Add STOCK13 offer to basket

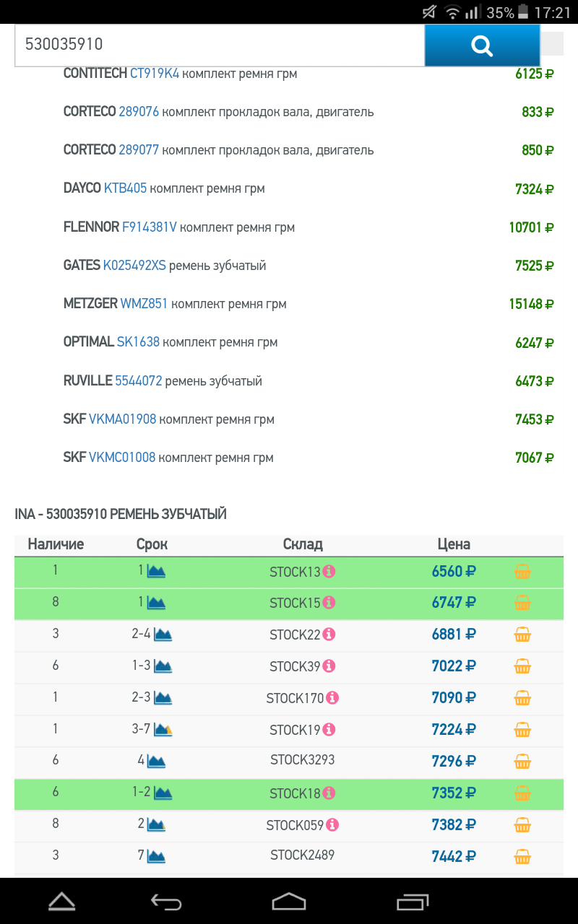pos(522,572)
